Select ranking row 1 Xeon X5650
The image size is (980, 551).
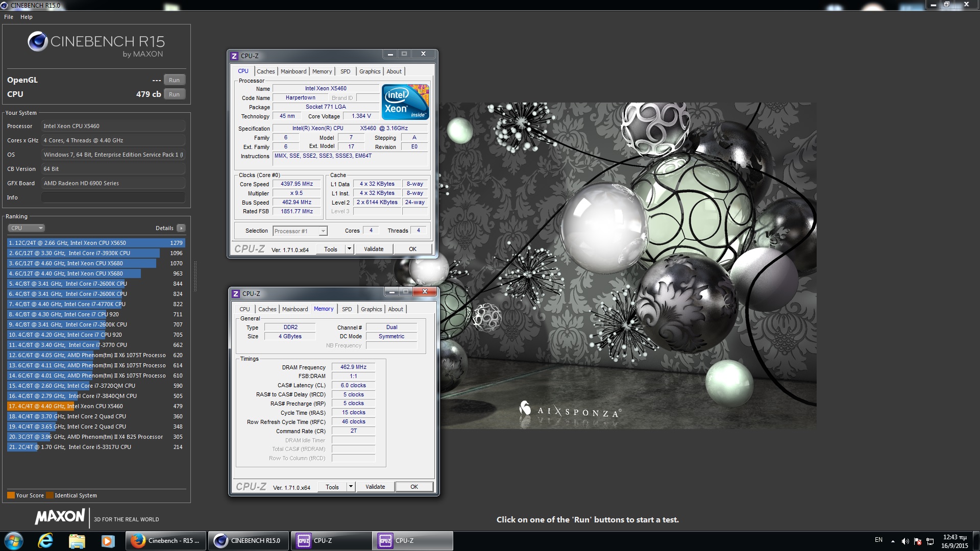96,243
